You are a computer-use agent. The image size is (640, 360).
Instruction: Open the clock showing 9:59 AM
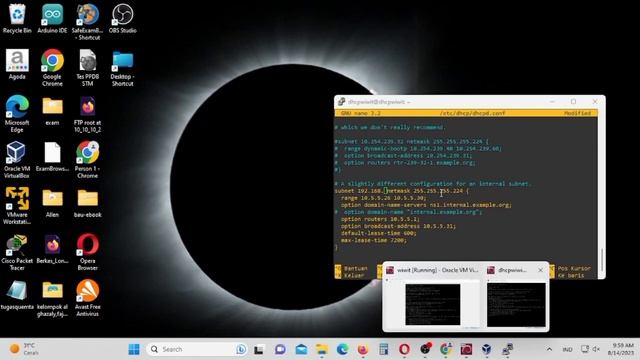620,349
